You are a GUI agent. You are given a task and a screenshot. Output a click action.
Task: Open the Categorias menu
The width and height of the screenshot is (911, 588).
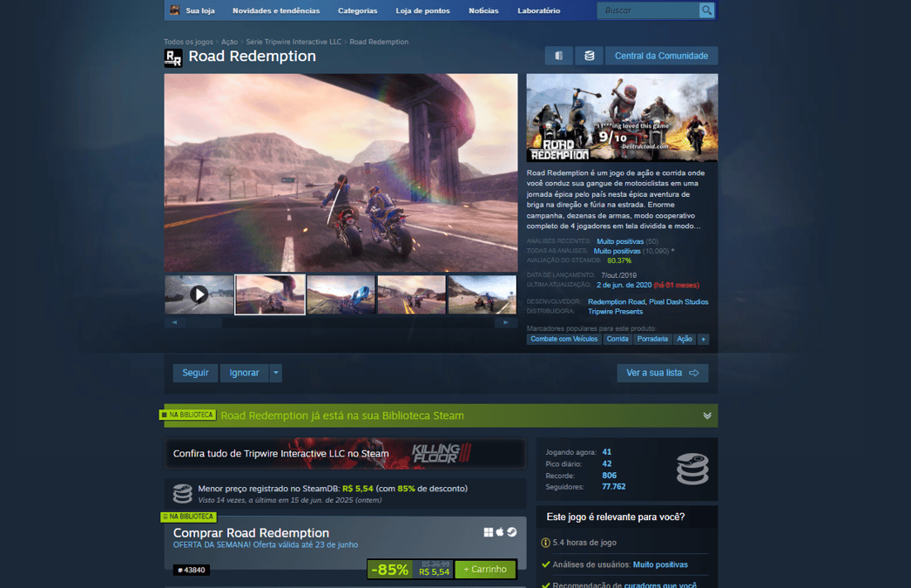pyautogui.click(x=357, y=10)
